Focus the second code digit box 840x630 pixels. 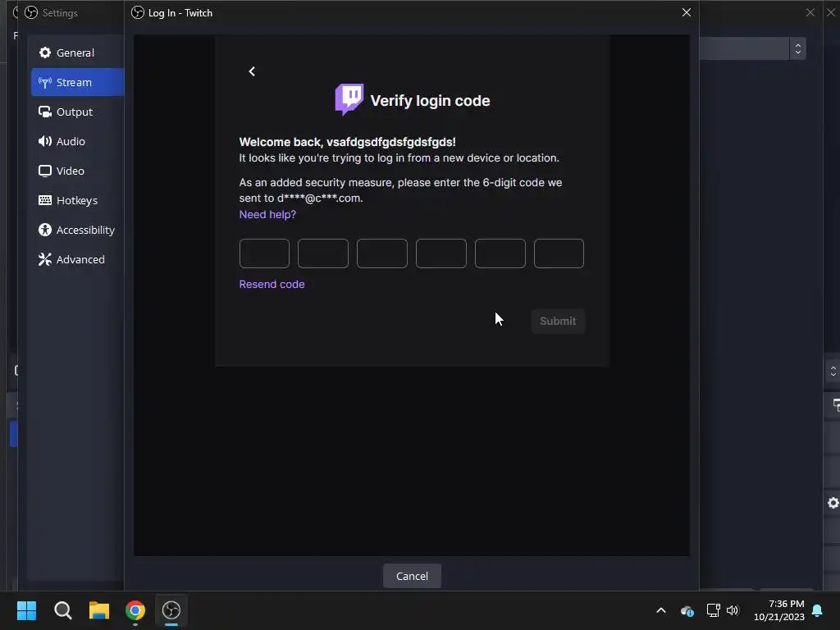323,253
